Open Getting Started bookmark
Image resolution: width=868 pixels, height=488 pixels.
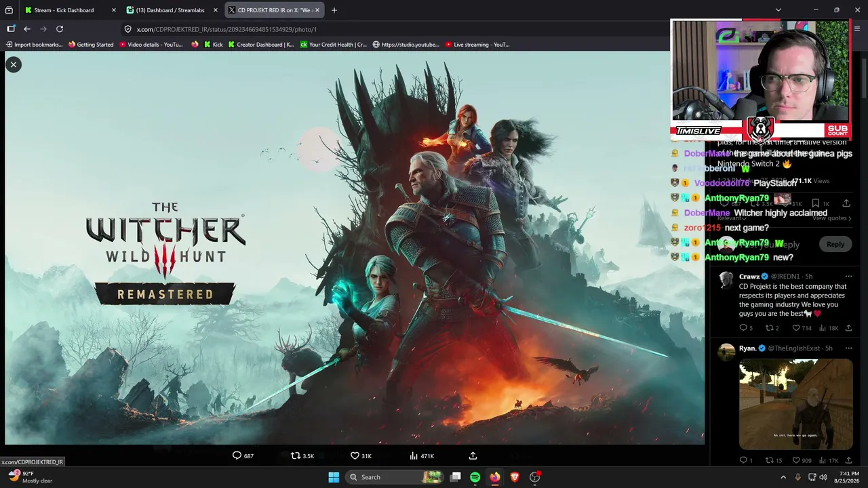pyautogui.click(x=90, y=45)
